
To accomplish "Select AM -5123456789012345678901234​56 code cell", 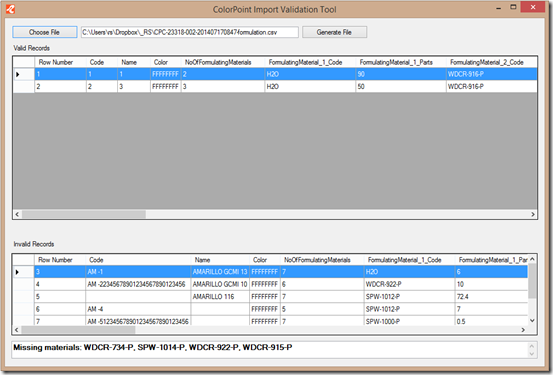I will pyautogui.click(x=138, y=321).
